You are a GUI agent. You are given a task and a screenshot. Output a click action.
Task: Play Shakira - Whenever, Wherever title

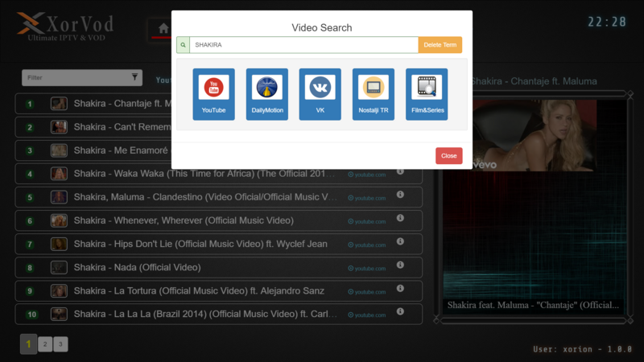point(184,220)
